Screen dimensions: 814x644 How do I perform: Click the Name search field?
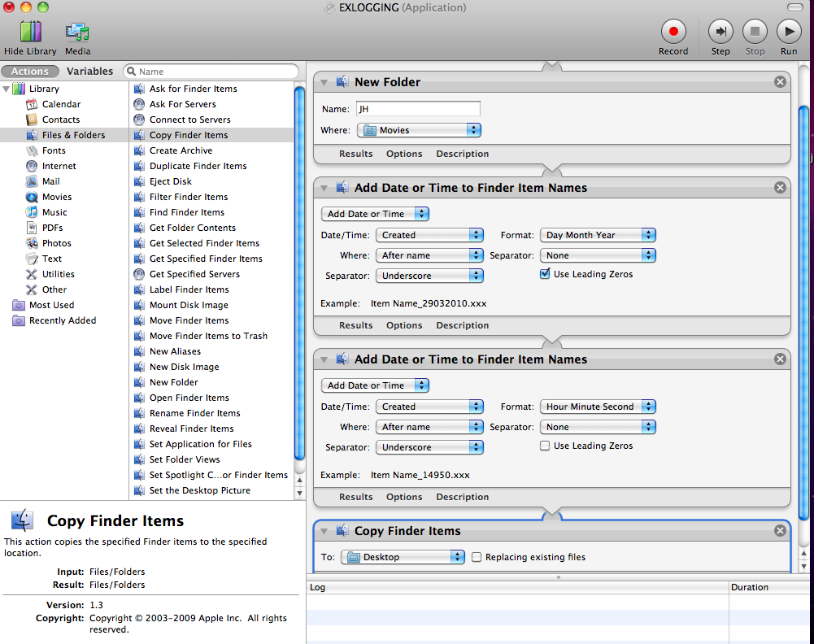pyautogui.click(x=211, y=72)
